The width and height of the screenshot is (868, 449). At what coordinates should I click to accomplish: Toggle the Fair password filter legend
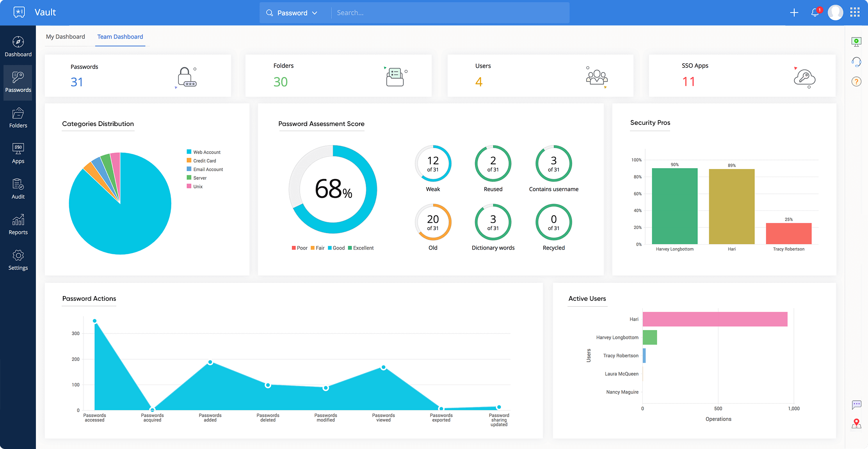316,247
